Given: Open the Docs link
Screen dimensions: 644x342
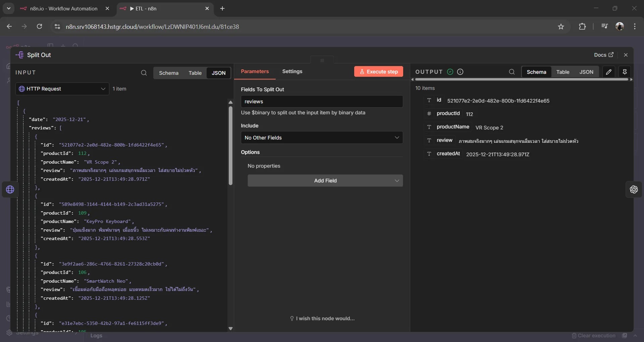Looking at the screenshot, I should pyautogui.click(x=603, y=55).
